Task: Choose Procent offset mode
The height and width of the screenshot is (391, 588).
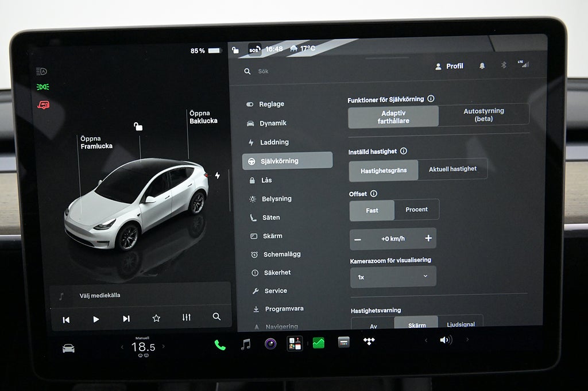Action: (416, 210)
